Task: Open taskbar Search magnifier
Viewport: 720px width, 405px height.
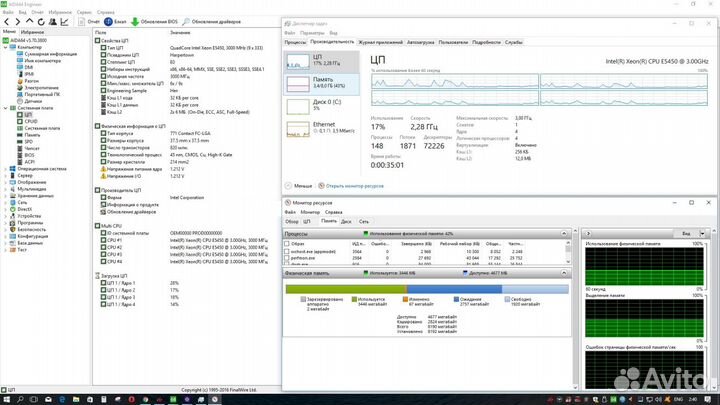Action: [x=20, y=399]
